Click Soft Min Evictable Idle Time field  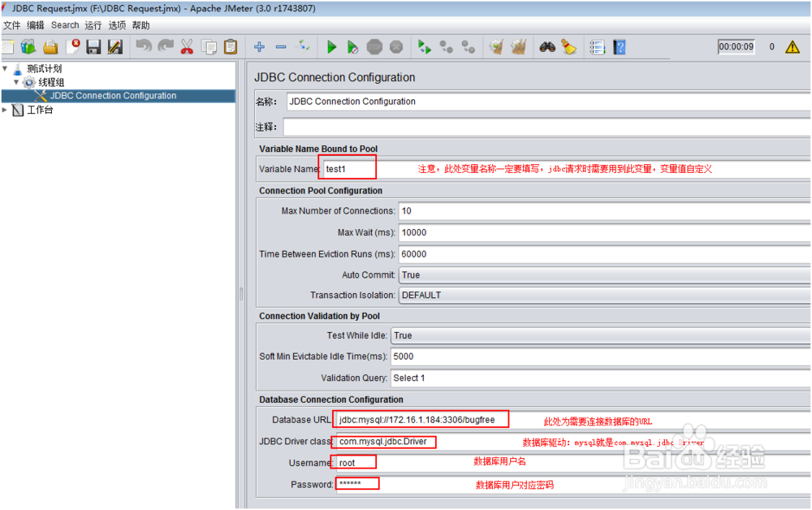[x=601, y=357]
